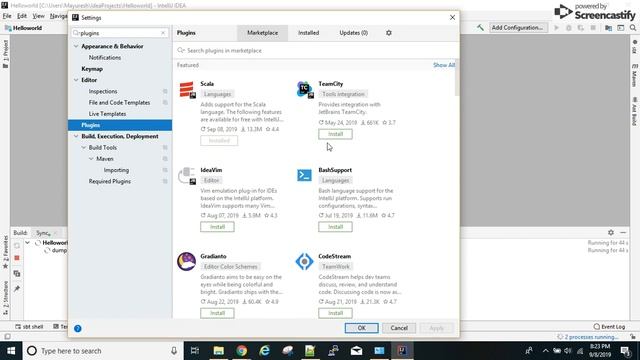This screenshot has height=360, width=640.
Task: Open the File menu
Action: [7, 16]
